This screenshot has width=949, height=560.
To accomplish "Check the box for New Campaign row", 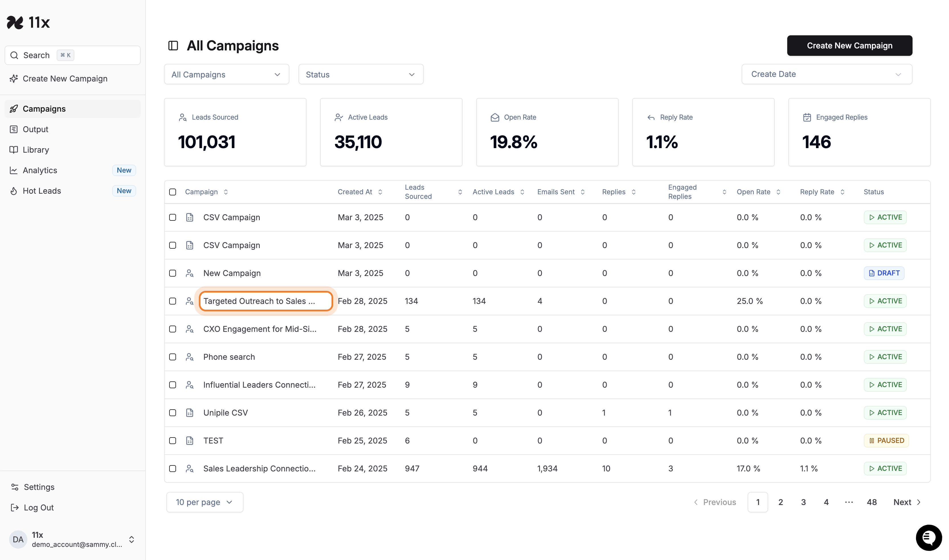I will click(x=172, y=273).
